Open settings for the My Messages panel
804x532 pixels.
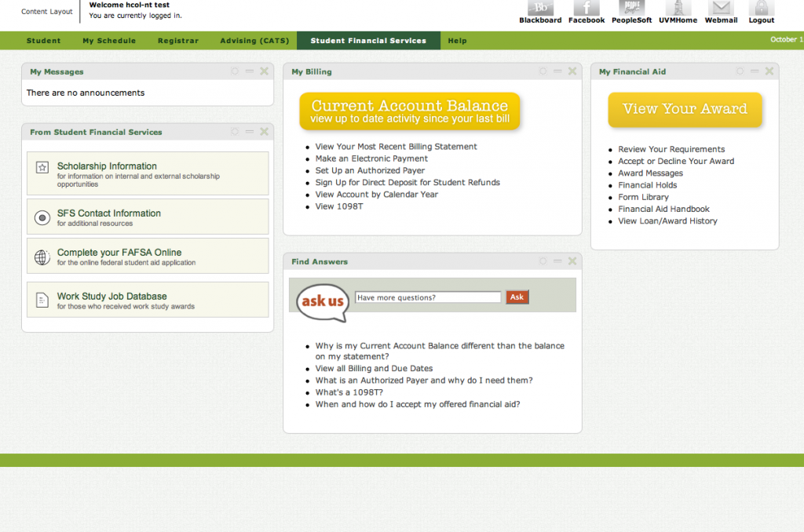tap(234, 71)
